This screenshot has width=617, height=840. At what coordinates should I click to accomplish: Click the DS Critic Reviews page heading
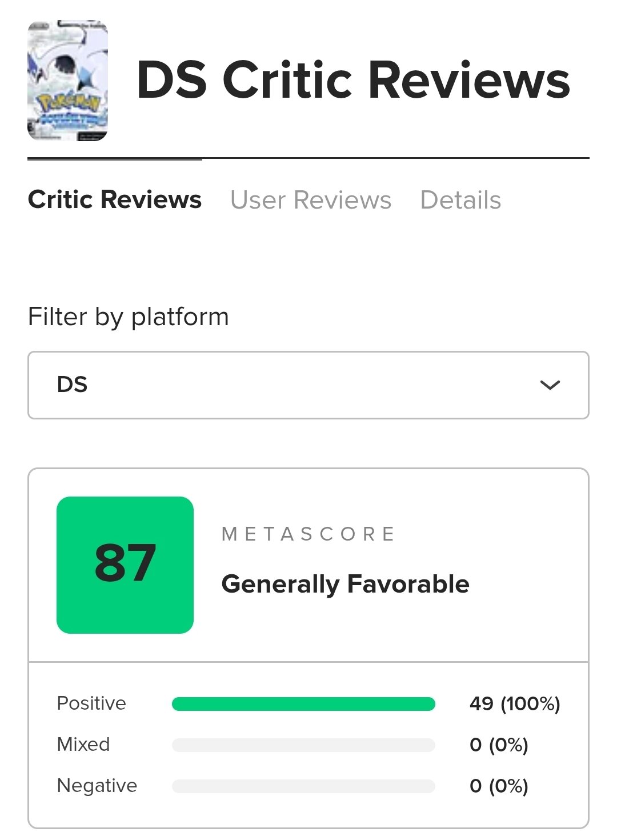pos(353,80)
